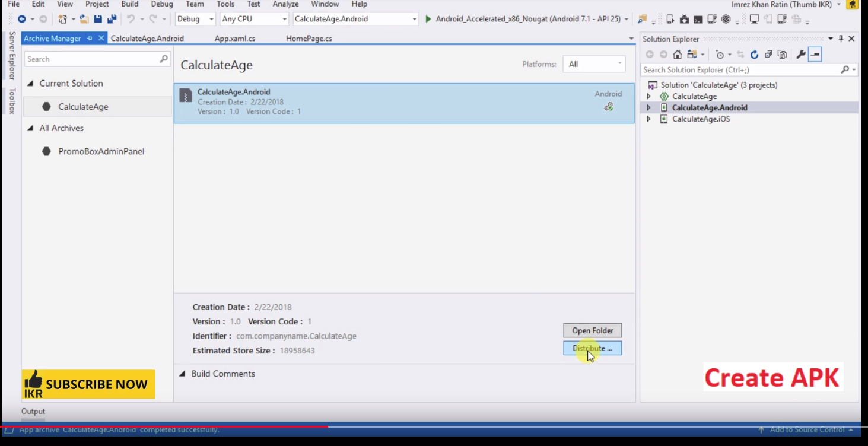This screenshot has width=868, height=446.
Task: Click the New Project toolbar icon
Action: [x=62, y=19]
